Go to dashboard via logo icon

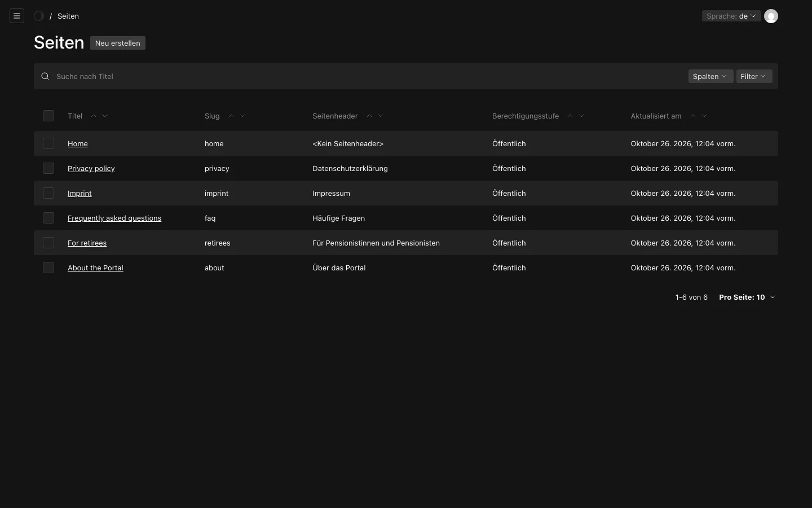point(39,16)
